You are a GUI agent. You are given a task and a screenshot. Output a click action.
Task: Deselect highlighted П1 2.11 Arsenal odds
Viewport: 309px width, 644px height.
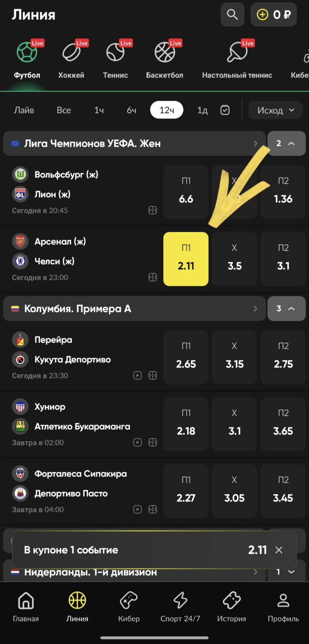tap(186, 259)
